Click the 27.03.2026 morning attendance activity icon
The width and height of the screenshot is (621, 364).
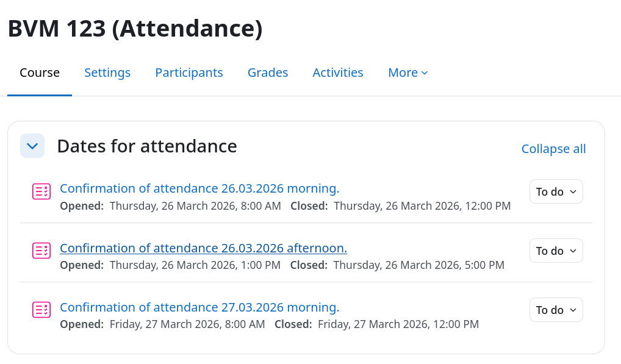tap(41, 310)
